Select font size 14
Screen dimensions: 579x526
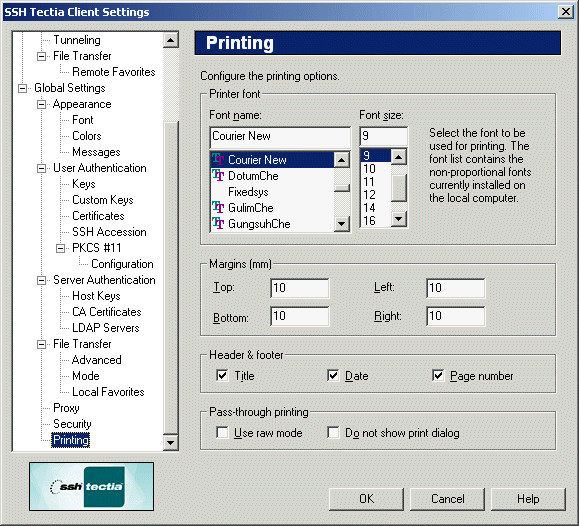pos(376,208)
